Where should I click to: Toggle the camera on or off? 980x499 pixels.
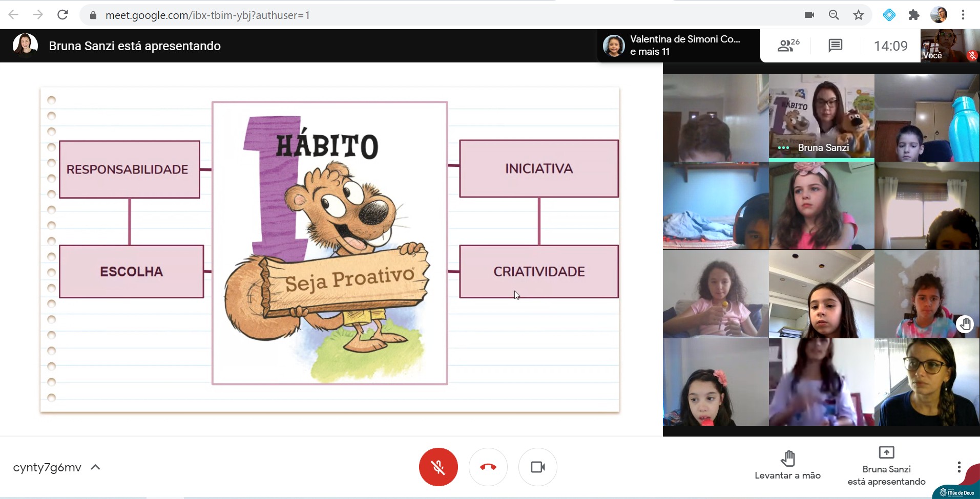(537, 467)
